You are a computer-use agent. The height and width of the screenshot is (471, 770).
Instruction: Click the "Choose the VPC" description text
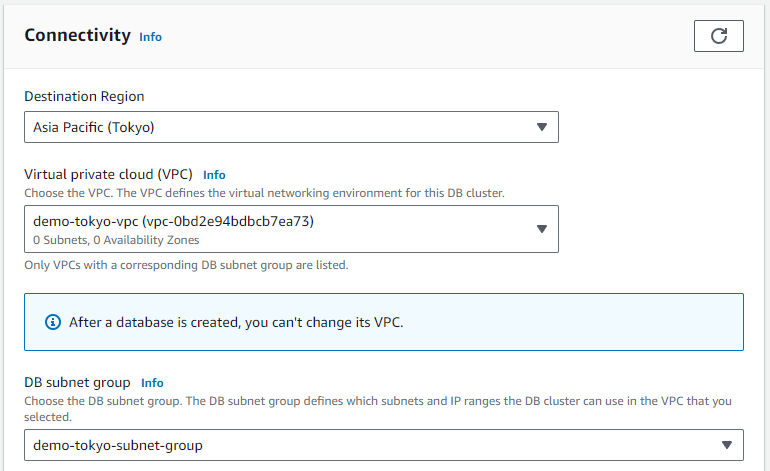[265, 191]
